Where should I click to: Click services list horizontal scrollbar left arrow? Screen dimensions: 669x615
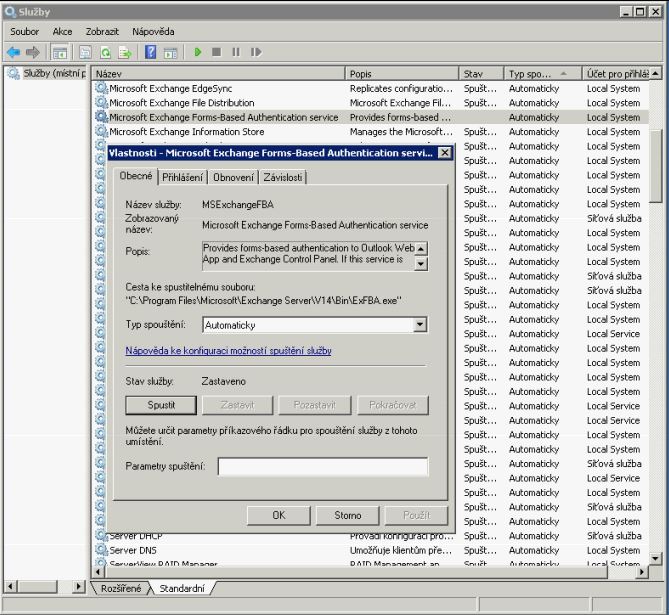tap(98, 572)
